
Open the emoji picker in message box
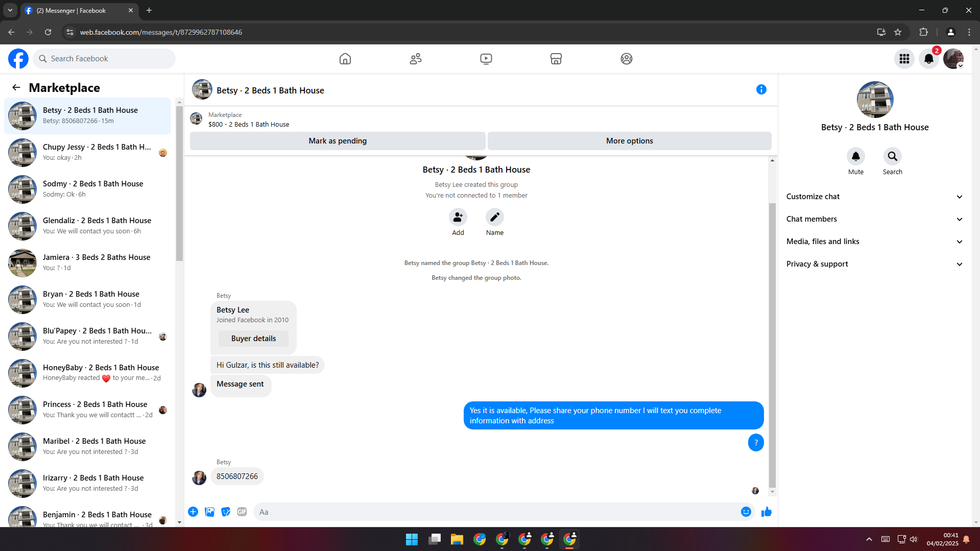(x=746, y=512)
